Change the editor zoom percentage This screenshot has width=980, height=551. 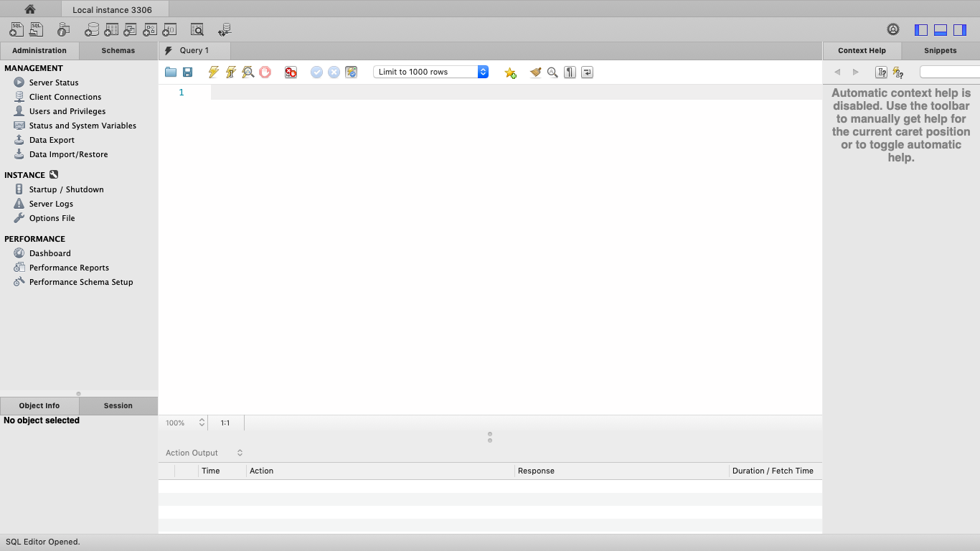coord(184,423)
